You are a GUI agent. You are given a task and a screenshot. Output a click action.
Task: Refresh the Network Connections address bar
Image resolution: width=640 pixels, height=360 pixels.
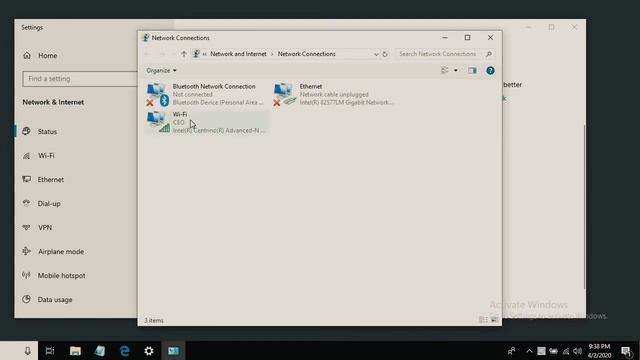pyautogui.click(x=385, y=54)
